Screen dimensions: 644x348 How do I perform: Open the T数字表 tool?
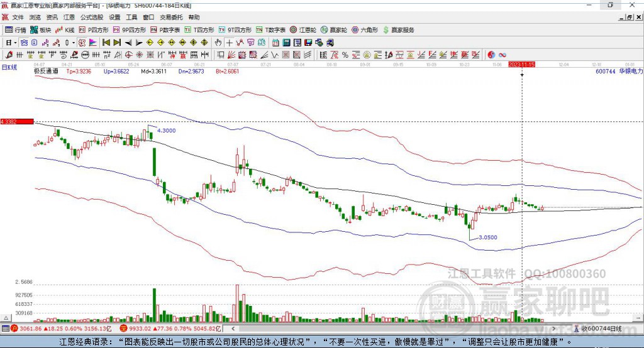tap(270, 30)
